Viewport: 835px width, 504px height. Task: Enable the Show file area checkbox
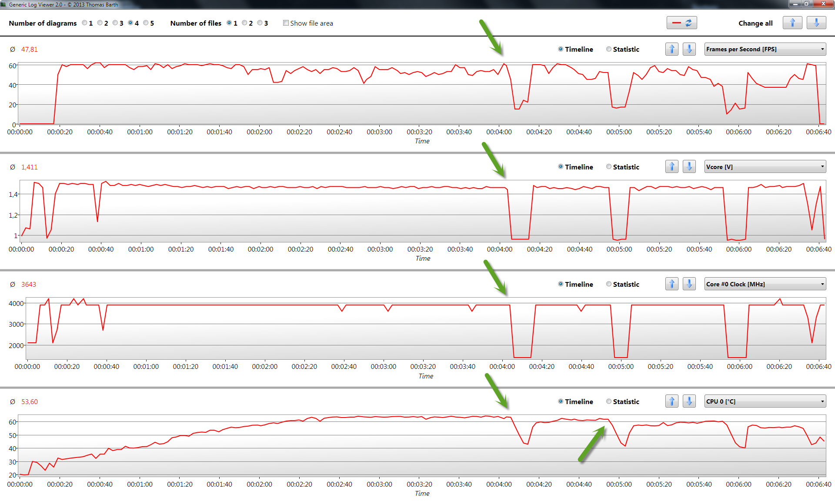coord(286,23)
